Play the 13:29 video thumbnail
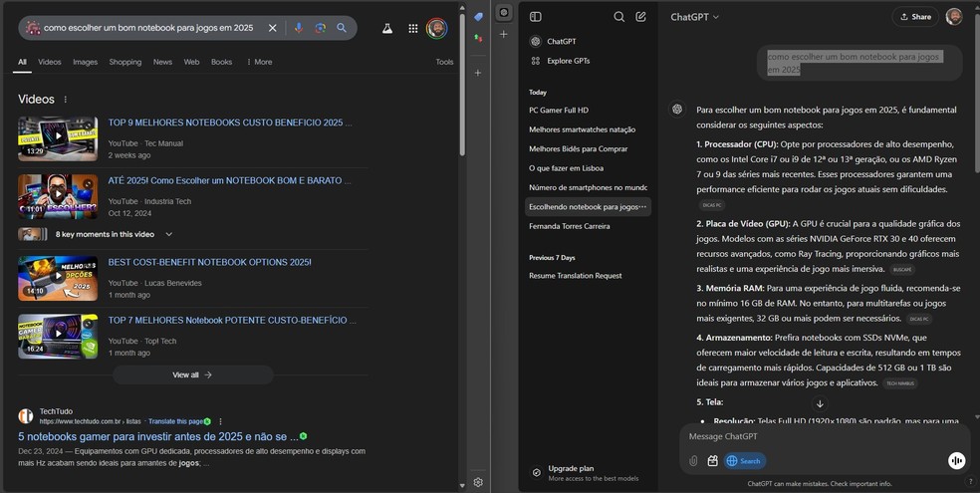The image size is (980, 493). click(x=58, y=138)
